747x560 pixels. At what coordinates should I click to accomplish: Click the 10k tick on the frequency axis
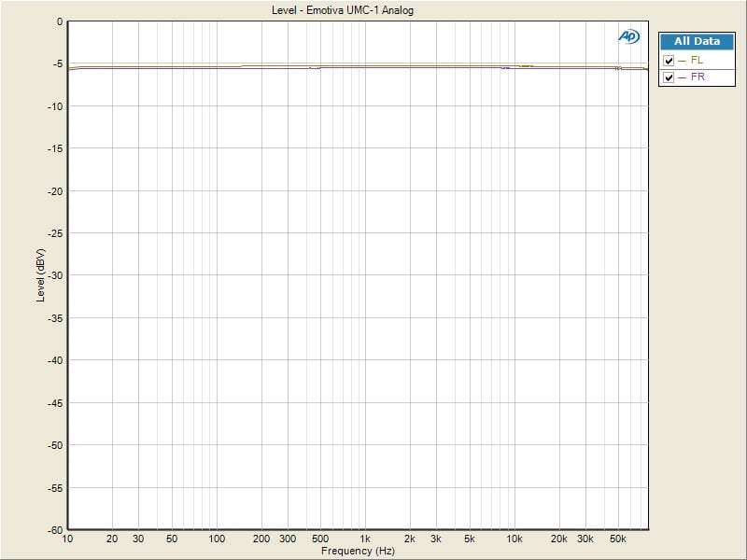pos(514,539)
